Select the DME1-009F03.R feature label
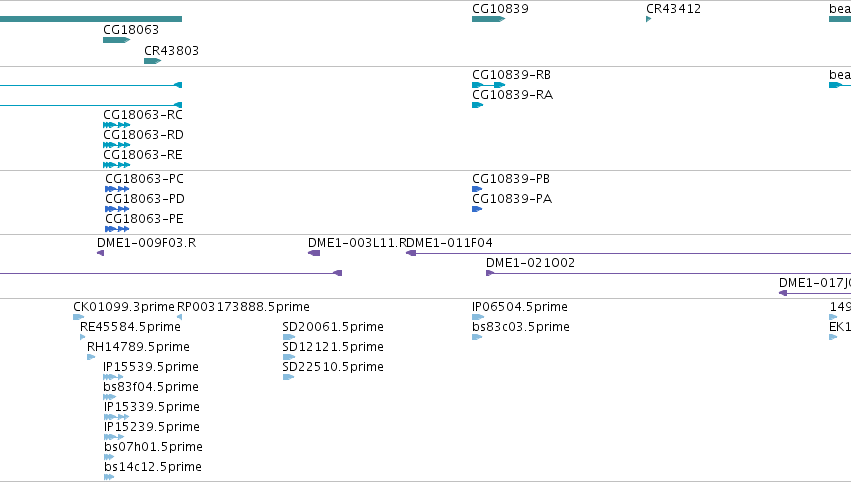 147,243
